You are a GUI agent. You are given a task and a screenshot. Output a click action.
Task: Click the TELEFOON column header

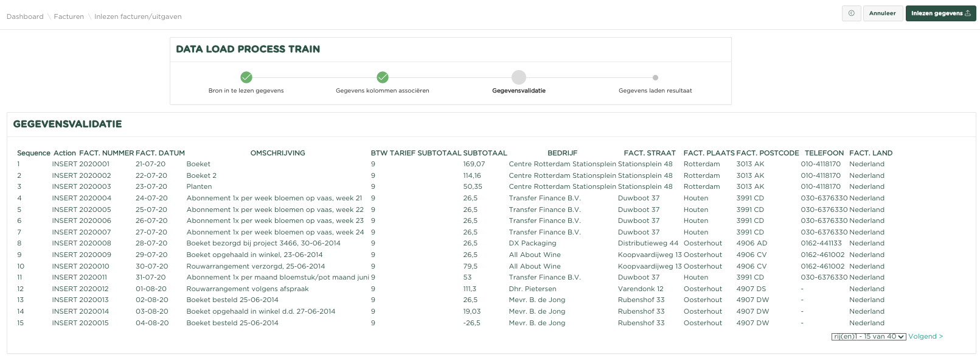pos(824,153)
